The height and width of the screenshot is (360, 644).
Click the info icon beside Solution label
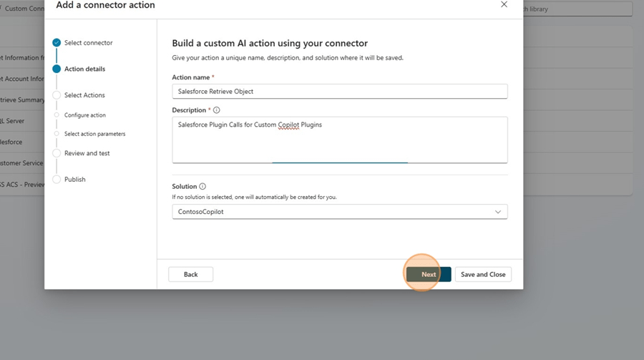pyautogui.click(x=203, y=187)
